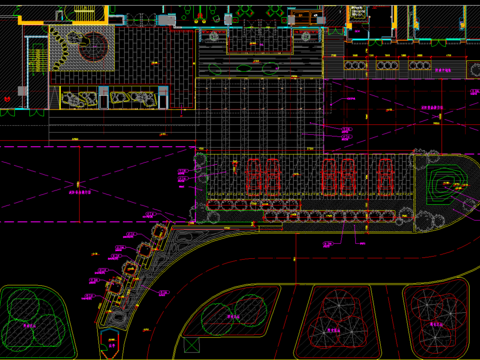This screenshot has height=360, width=480.
Task: Select green tree cluster in bottom-left planter
Action: [33, 321]
